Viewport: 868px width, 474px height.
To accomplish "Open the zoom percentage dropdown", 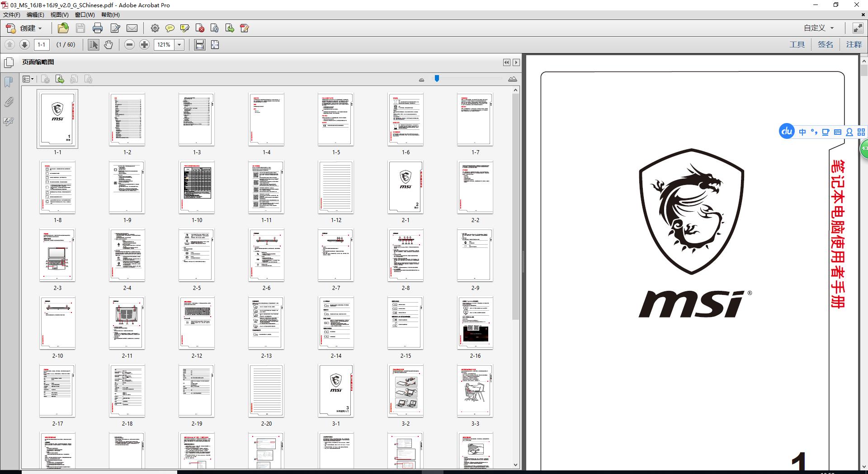I will tap(179, 44).
